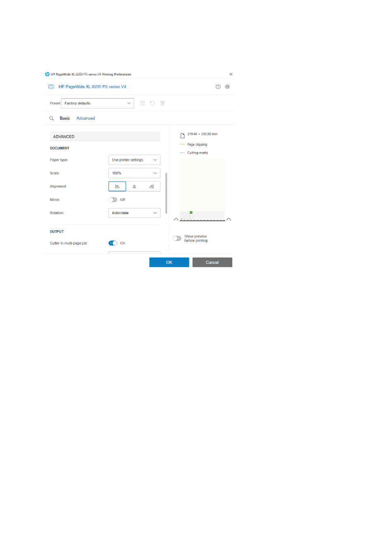Click the right roll arrow under preview
This screenshot has width=392, height=536.
(229, 219)
